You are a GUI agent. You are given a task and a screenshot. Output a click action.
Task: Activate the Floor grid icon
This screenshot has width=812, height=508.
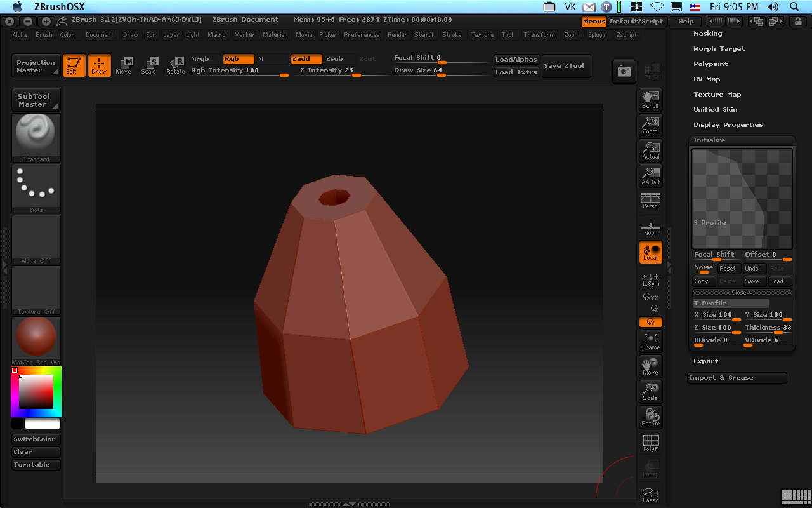[x=650, y=227]
